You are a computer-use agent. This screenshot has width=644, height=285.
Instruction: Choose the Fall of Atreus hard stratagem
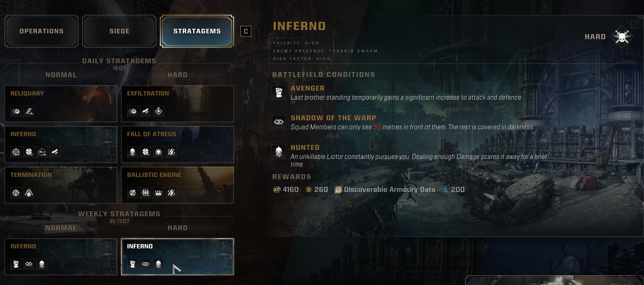point(177,144)
